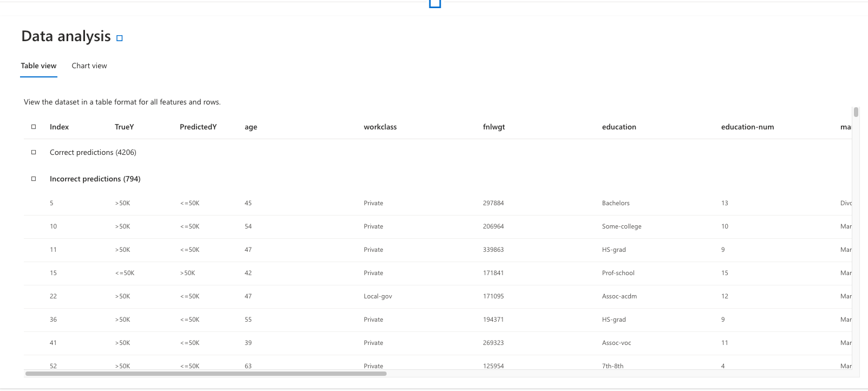Switch to the Table view tab
The height and width of the screenshot is (391, 868).
38,66
